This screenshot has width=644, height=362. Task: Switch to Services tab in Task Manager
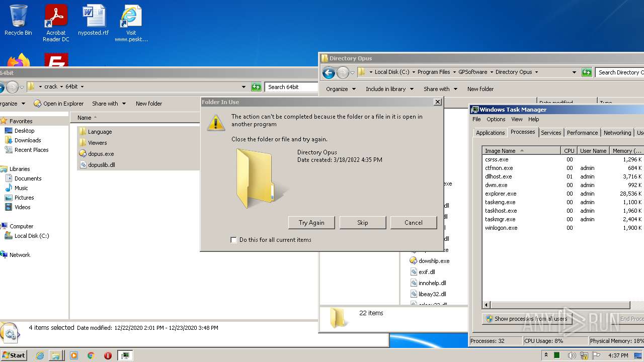[551, 133]
